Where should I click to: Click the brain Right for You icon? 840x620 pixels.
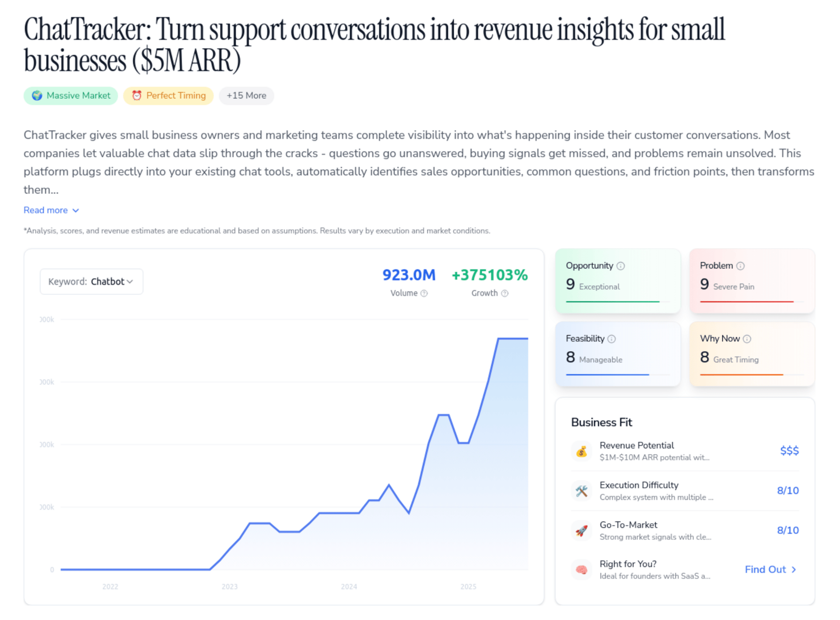click(581, 570)
